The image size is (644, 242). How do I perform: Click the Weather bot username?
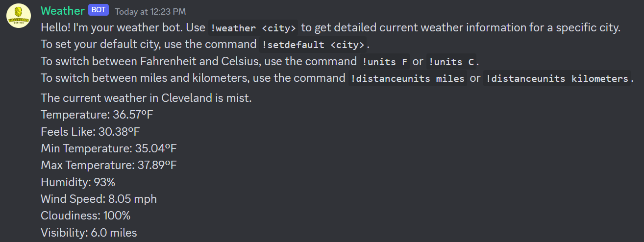63,11
